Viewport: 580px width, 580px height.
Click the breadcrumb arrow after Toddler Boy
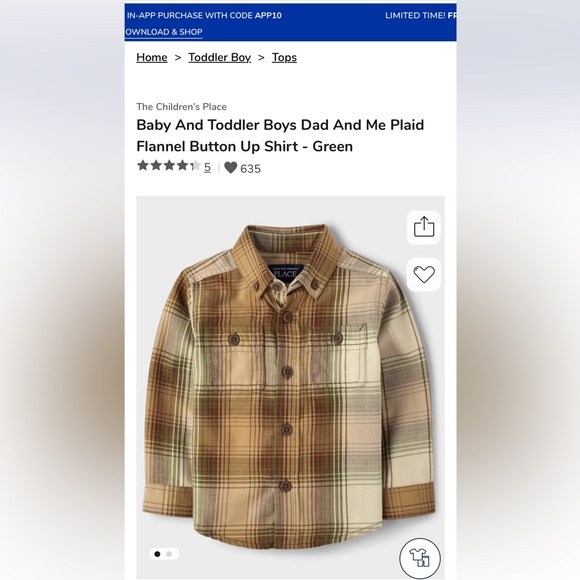point(261,57)
